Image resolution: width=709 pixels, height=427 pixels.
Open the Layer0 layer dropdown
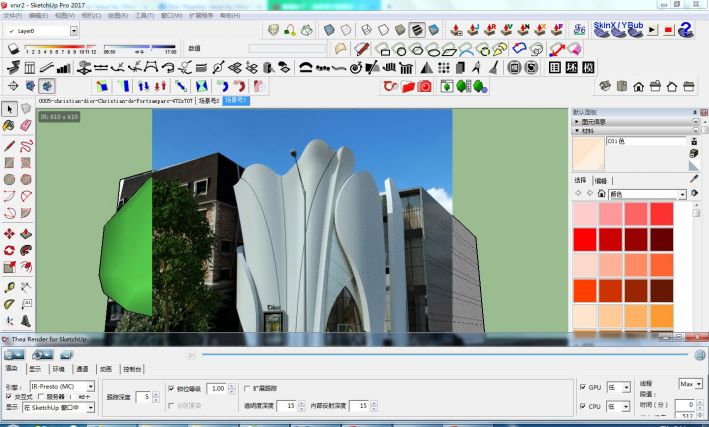(x=74, y=31)
